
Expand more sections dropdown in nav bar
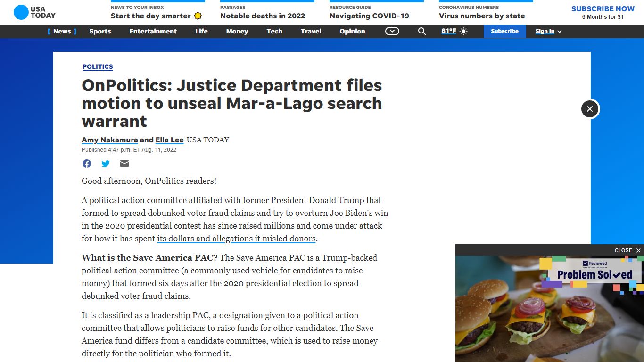pos(392,31)
